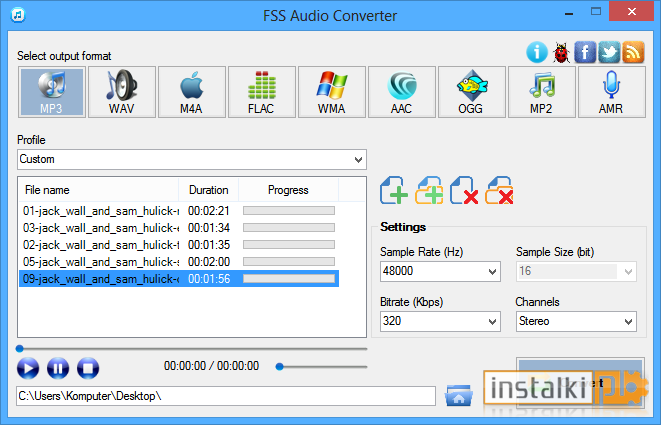Click the Progress column header
661x425 pixels.
288,190
